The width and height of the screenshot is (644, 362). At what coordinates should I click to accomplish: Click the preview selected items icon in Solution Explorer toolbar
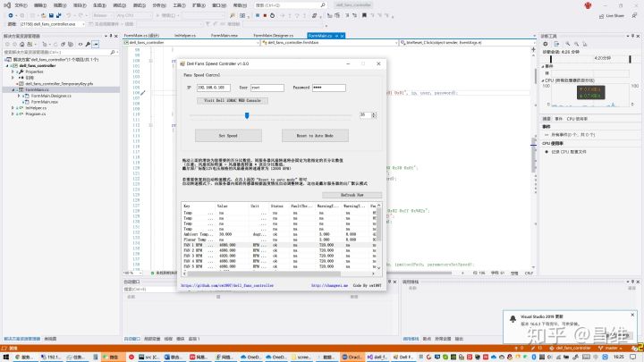pyautogui.click(x=96, y=44)
